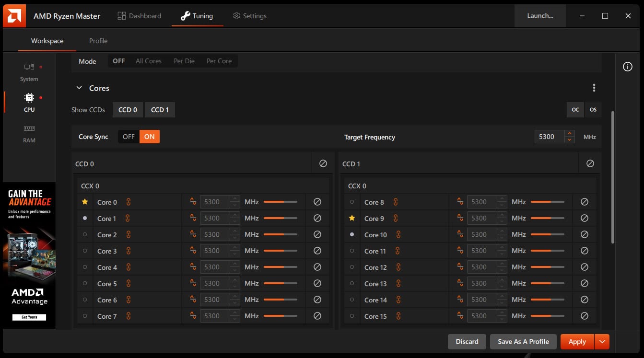This screenshot has height=358, width=644.
Task: Decrease Target Frequency with down arrow
Action: 569,140
